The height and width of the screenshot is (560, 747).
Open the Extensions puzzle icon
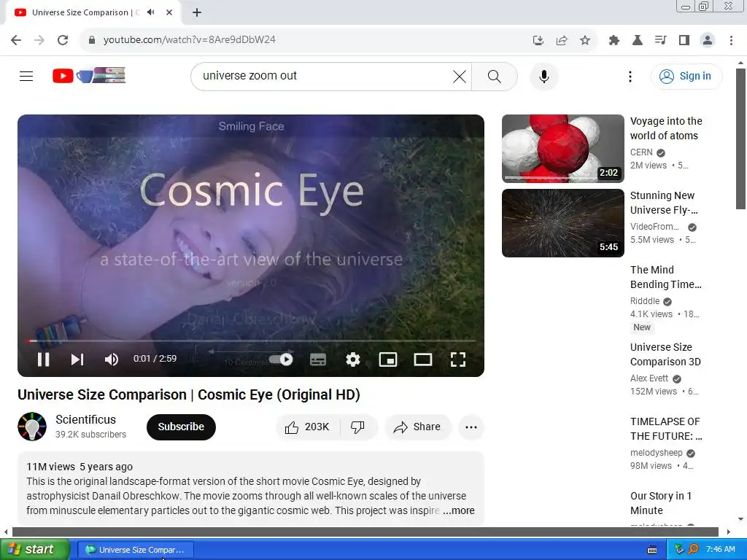(614, 40)
